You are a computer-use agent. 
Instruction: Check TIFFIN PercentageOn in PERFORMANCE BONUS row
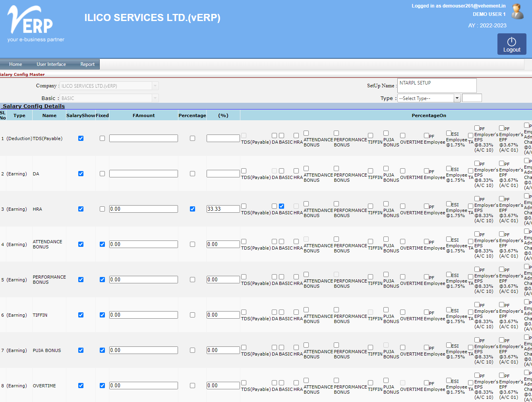click(370, 277)
